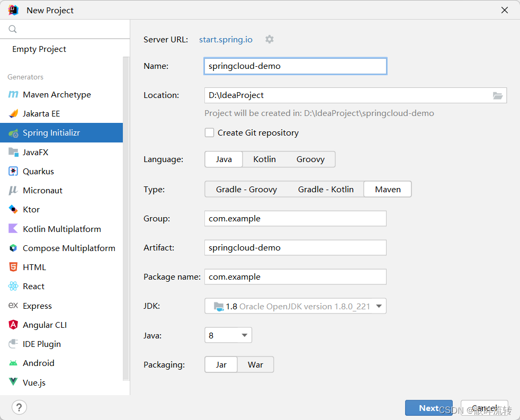Viewport: 520px width, 420px height.
Task: Click the generators list scrollbar
Action: point(126,218)
